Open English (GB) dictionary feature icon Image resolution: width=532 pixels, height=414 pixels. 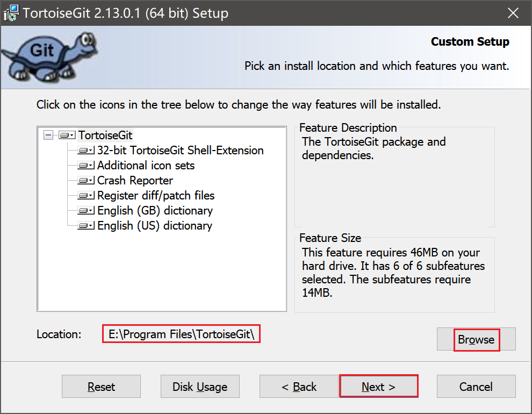coord(86,211)
